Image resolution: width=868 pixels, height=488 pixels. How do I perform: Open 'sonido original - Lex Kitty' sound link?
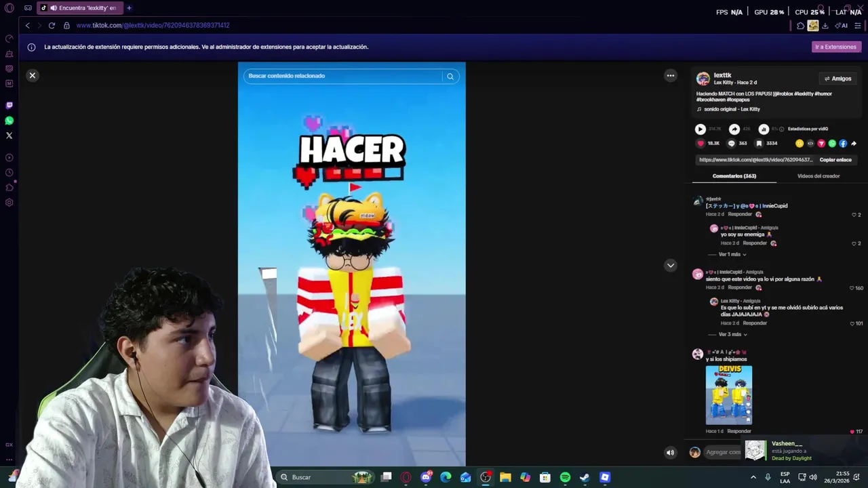tap(732, 109)
